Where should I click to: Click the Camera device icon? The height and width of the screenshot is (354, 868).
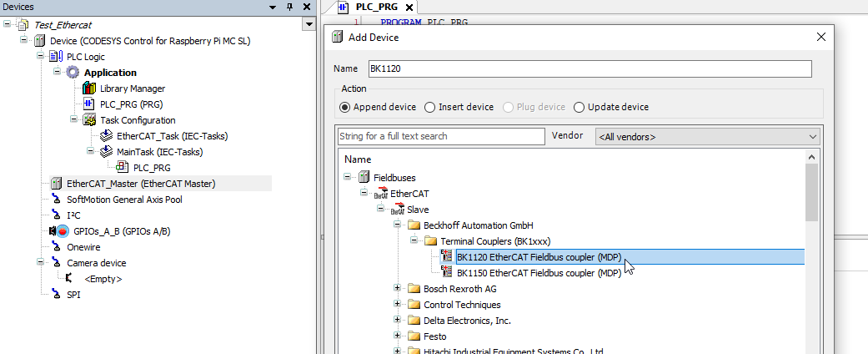57,263
